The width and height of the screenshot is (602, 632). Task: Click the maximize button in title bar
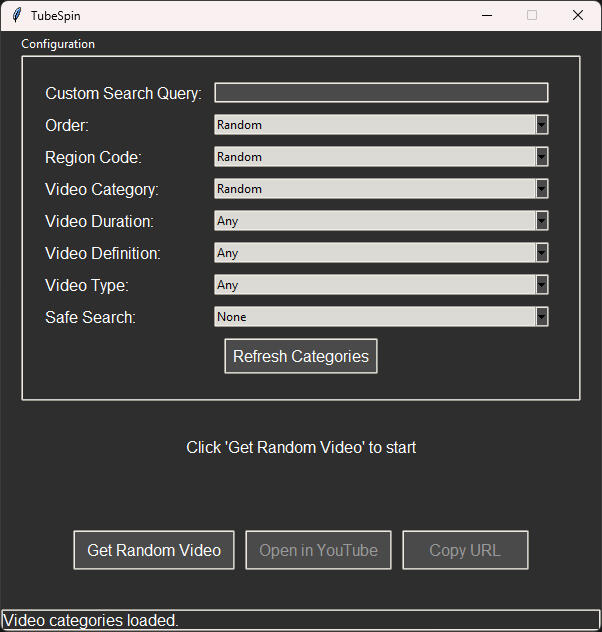click(x=532, y=15)
